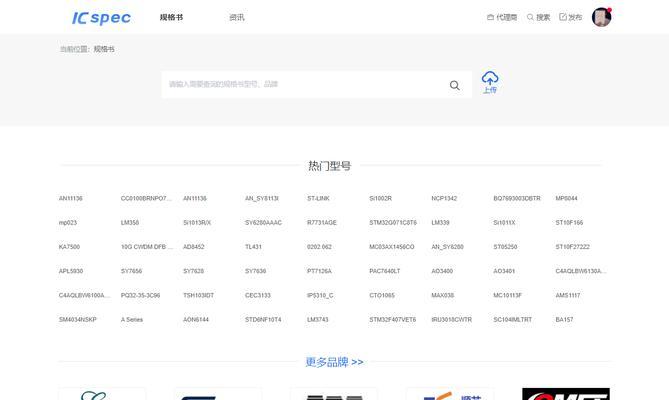Click the SY7628 model
Viewport: 669px width, 400px height.
coord(193,271)
